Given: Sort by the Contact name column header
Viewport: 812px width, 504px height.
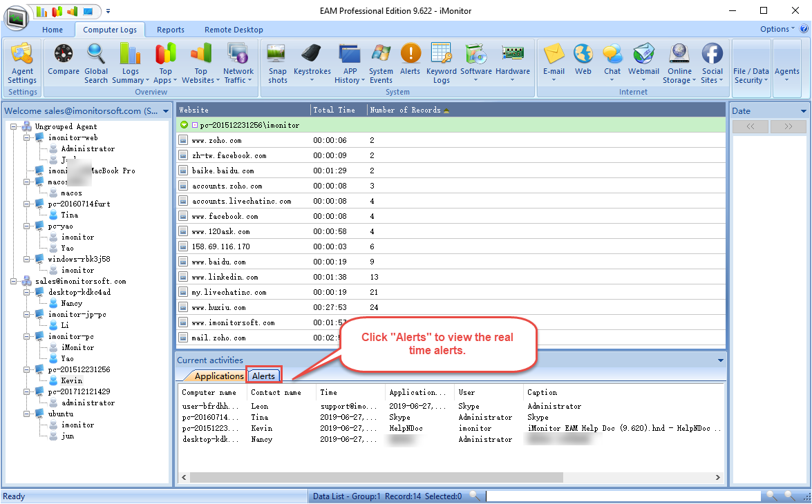Looking at the screenshot, I should coord(281,393).
